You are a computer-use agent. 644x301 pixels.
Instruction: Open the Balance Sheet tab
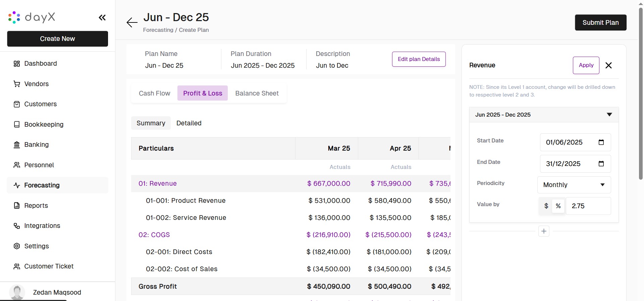[x=257, y=94]
